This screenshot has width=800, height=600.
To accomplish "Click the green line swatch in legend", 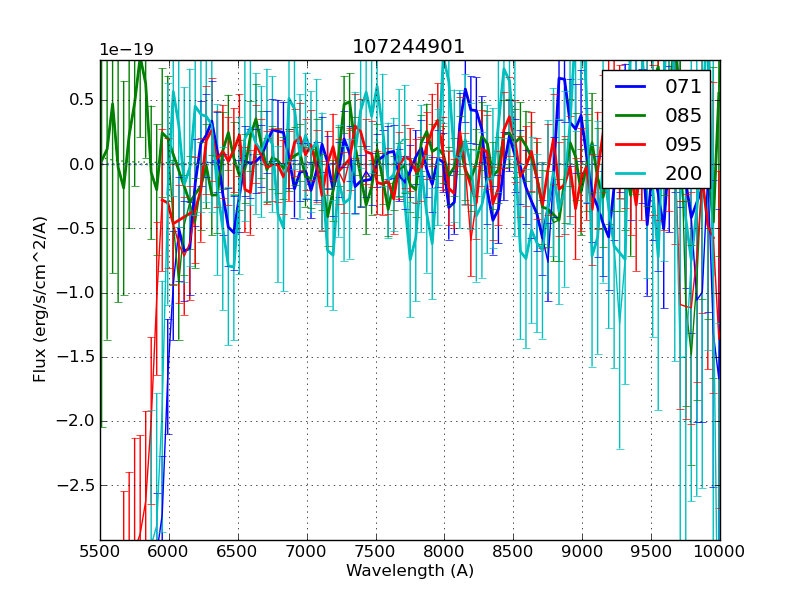I will click(x=634, y=116).
